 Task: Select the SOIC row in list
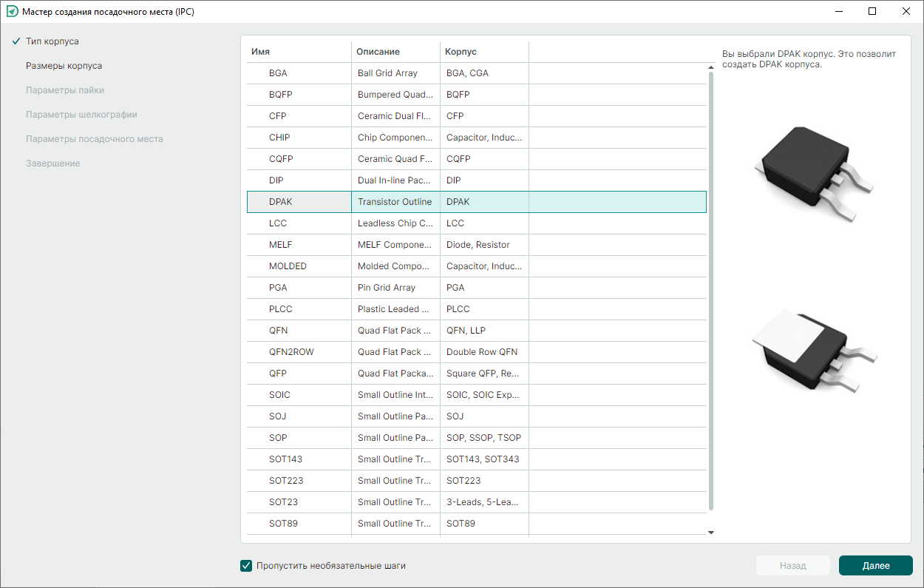pyautogui.click(x=279, y=395)
